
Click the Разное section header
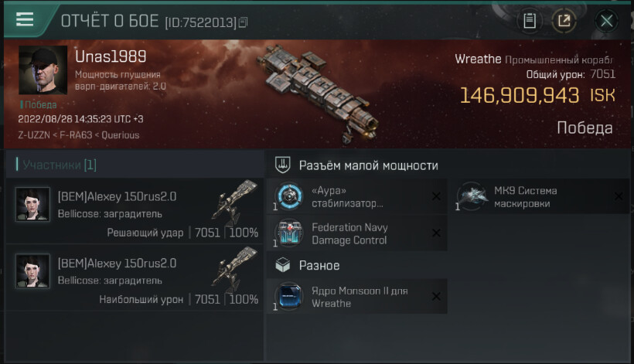point(319,265)
